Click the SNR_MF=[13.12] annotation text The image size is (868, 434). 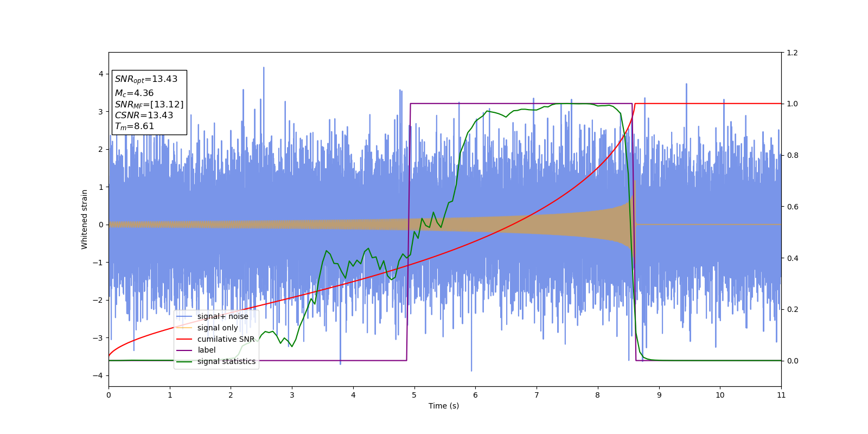[149, 105]
